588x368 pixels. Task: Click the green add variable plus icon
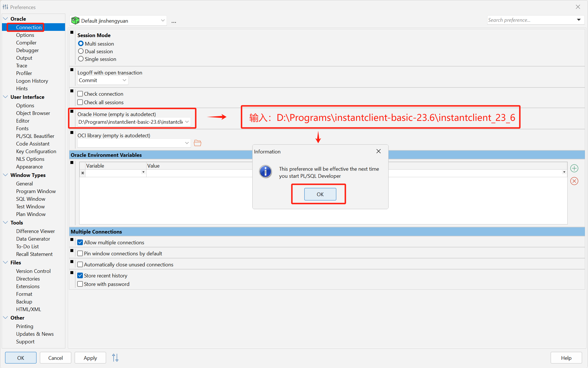pyautogui.click(x=574, y=168)
